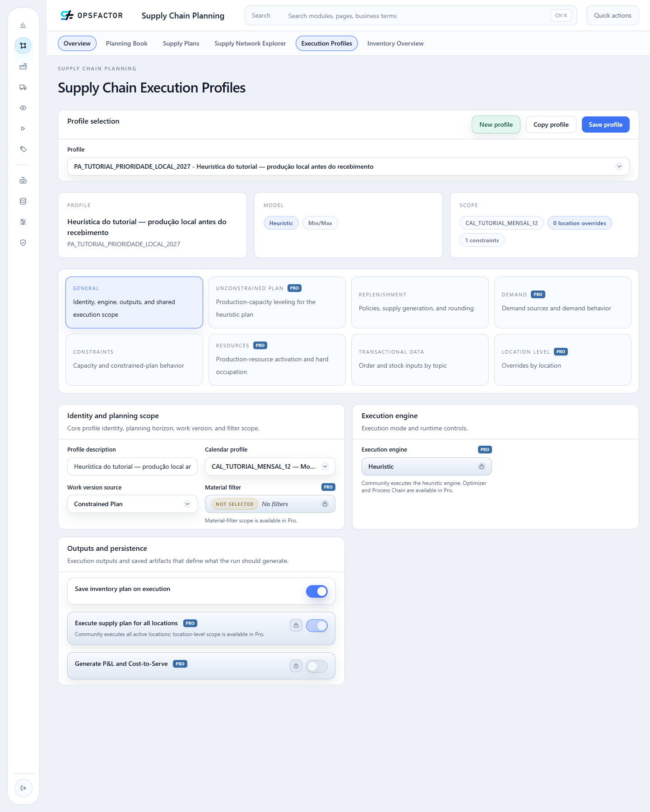The image size is (650, 812).
Task: Open the price tag sidebar icon
Action: [x=23, y=149]
